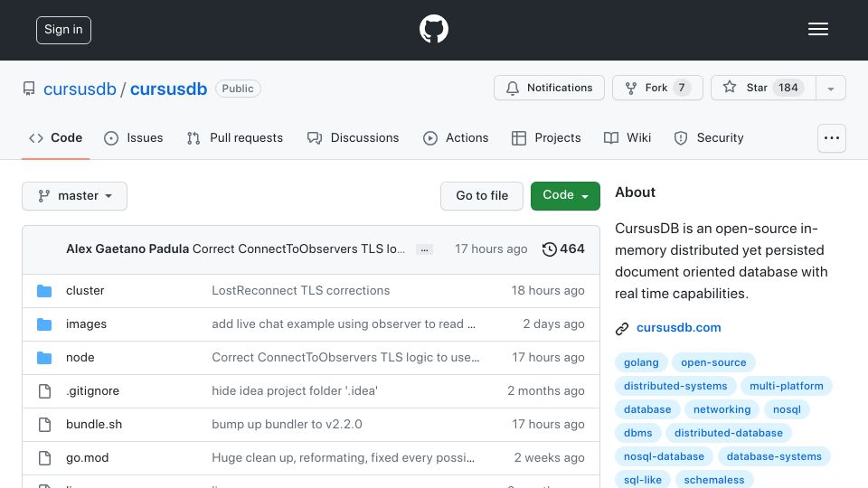The height and width of the screenshot is (488, 868).
Task: Click the repository book icon
Action: 29,89
